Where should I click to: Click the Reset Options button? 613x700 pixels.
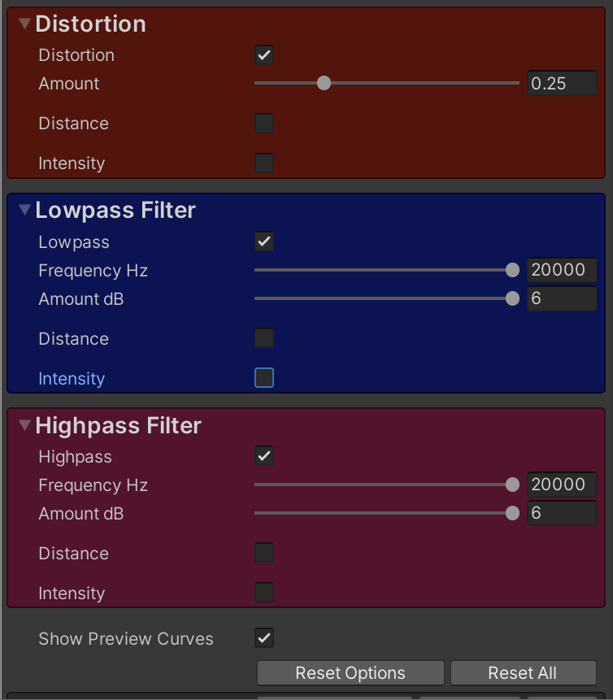[x=350, y=673]
